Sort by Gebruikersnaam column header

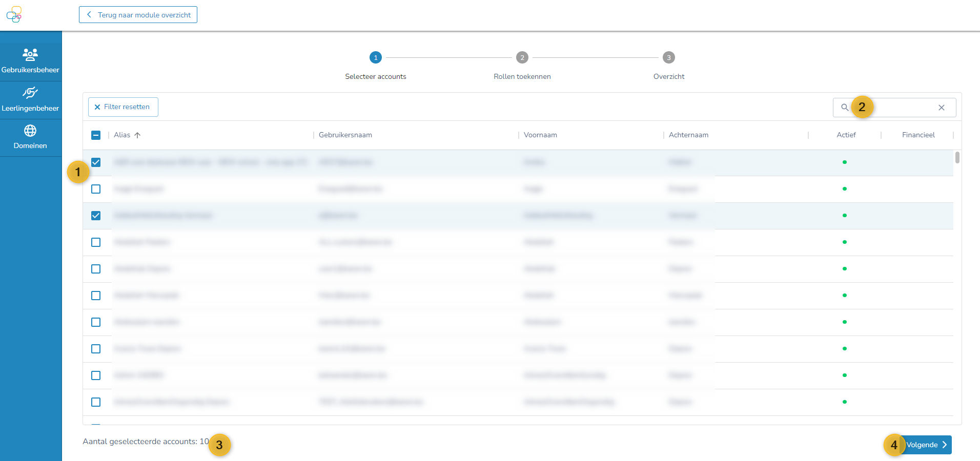point(345,135)
